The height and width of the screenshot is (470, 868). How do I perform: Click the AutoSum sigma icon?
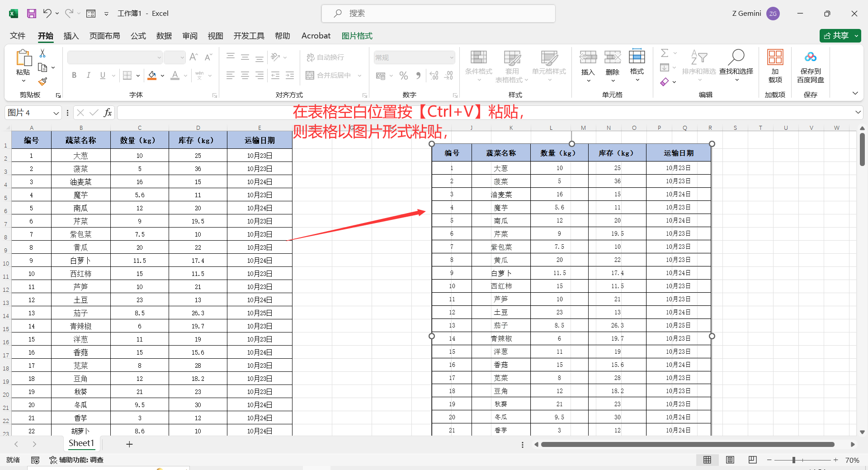[x=665, y=53]
